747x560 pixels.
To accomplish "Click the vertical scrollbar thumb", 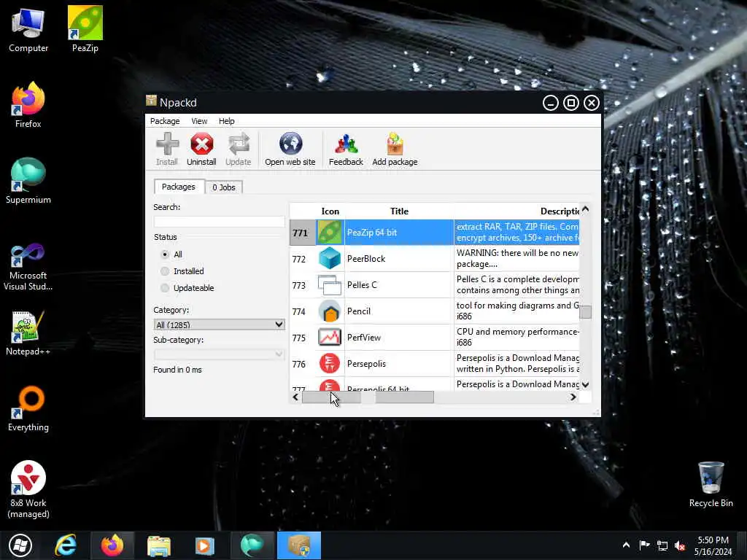I will (586, 312).
